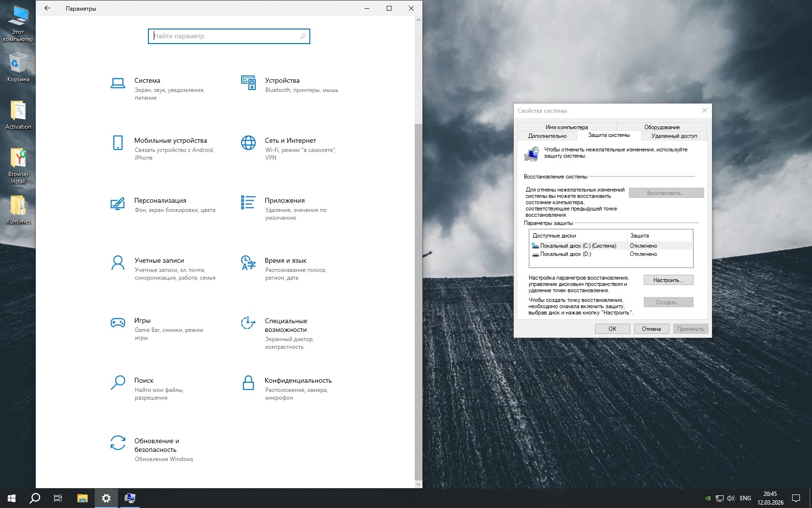
Task: Open the clock showing 20:45
Action: (x=770, y=498)
